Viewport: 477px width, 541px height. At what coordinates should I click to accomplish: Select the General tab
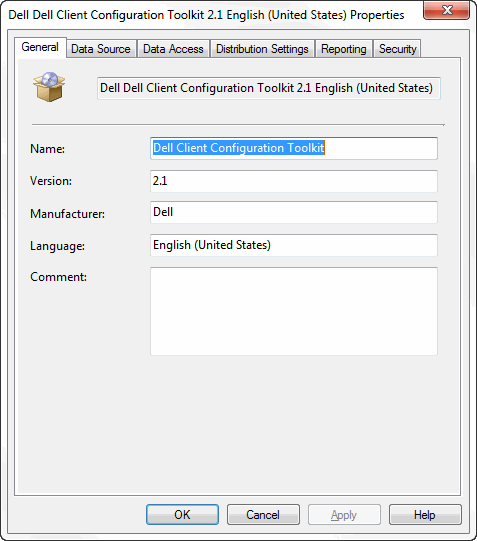click(x=40, y=47)
